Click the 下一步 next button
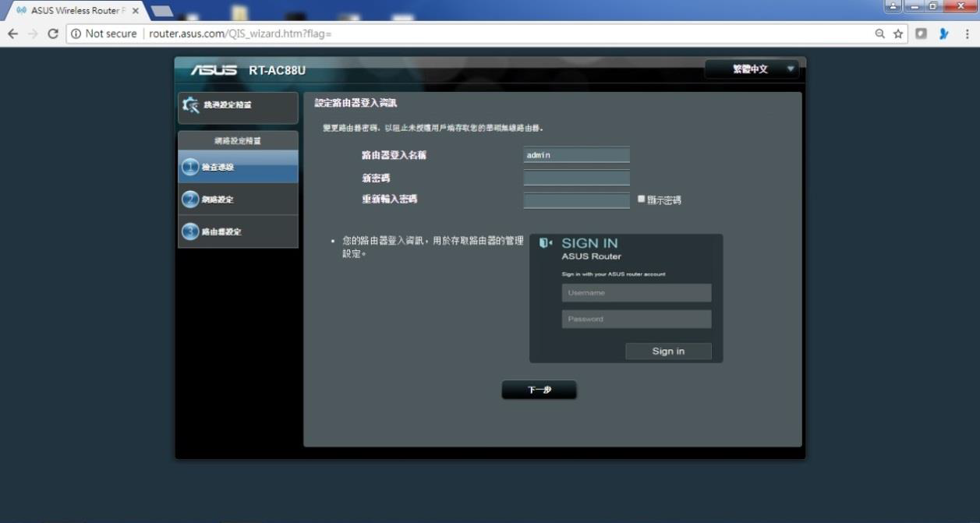Image resolution: width=980 pixels, height=523 pixels. 540,390
